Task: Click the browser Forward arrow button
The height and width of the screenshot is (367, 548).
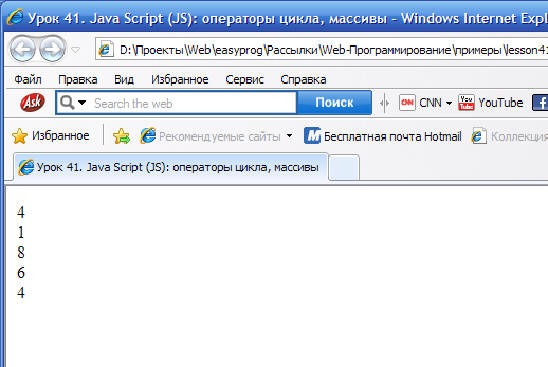Action: pos(52,49)
